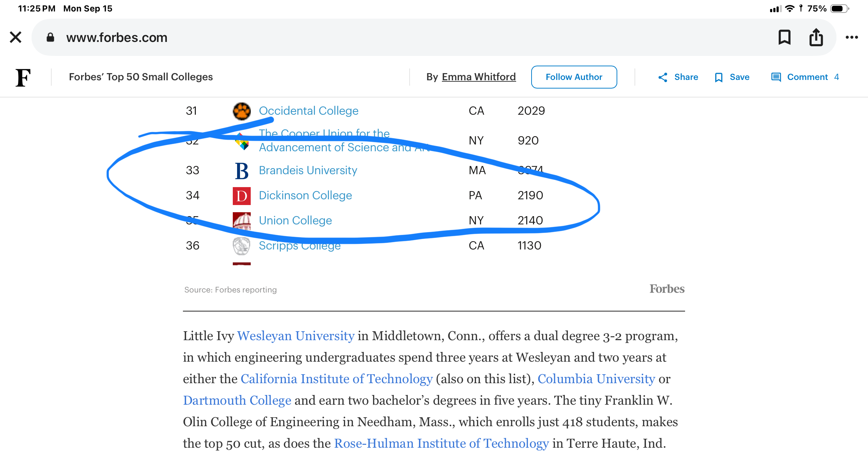Open Emma Whitford author link
The image size is (868, 452).
pyautogui.click(x=478, y=77)
